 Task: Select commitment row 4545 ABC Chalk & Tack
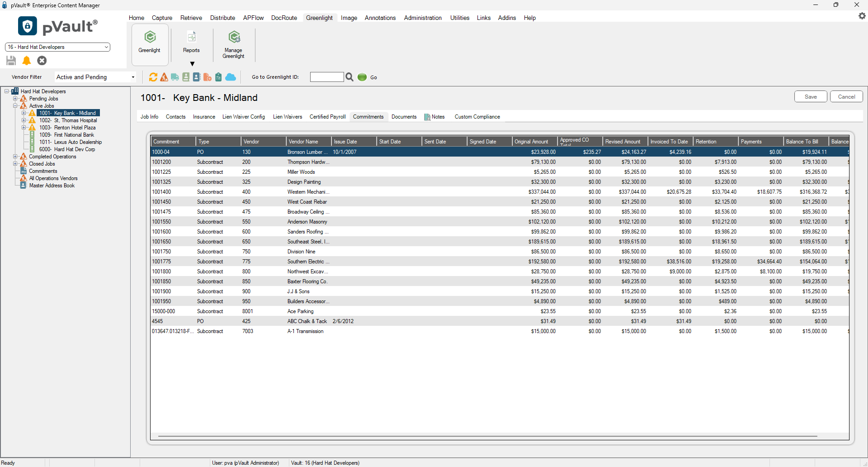coord(500,321)
